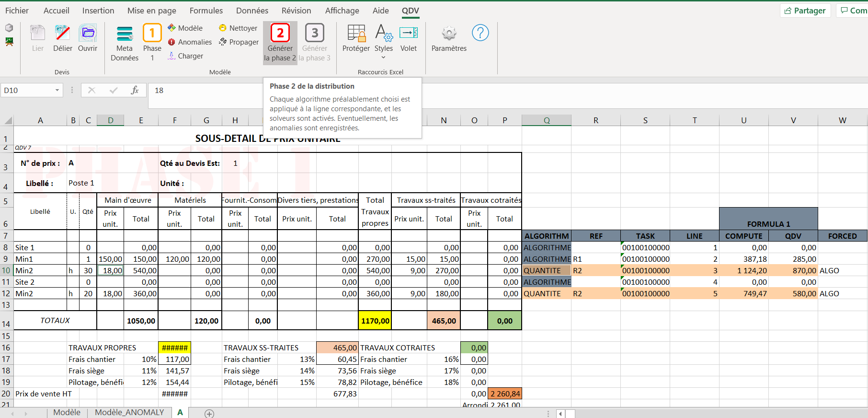Viewport: 868px width, 418px height.
Task: Click cell with 1 124,20 compute value
Action: 744,270
